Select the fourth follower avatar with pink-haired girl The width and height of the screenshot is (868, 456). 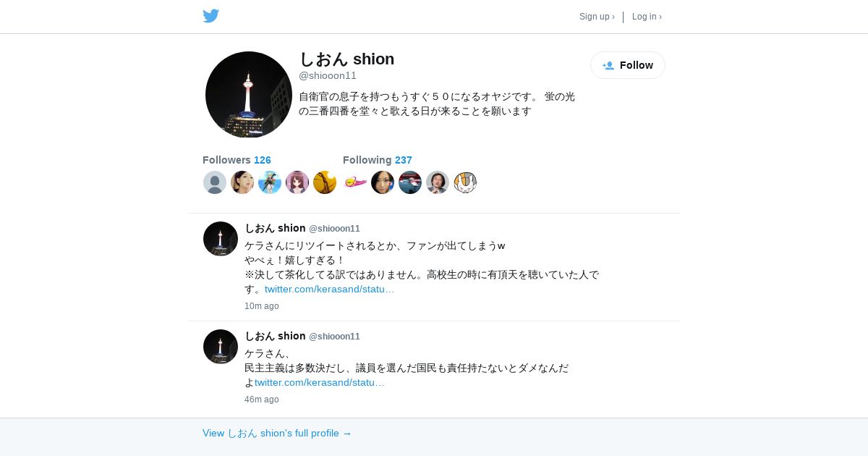click(297, 182)
